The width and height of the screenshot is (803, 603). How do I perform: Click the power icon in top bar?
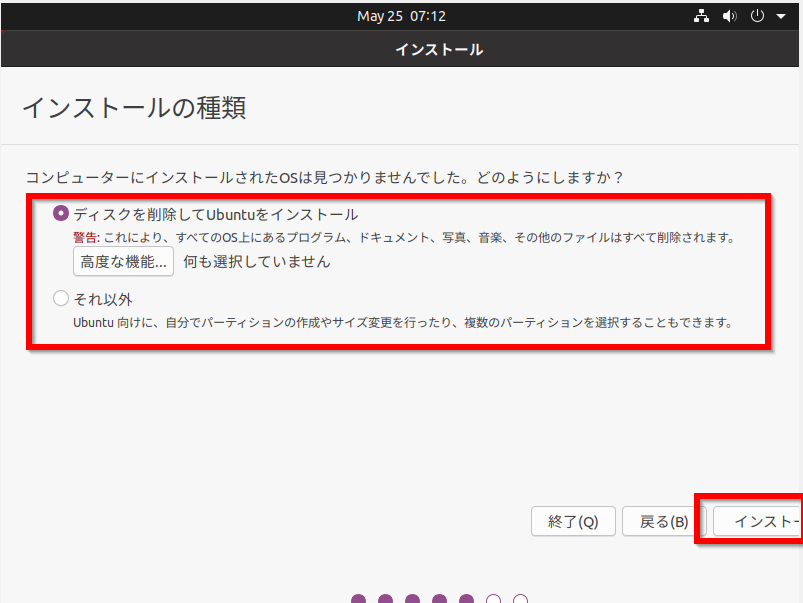[757, 16]
